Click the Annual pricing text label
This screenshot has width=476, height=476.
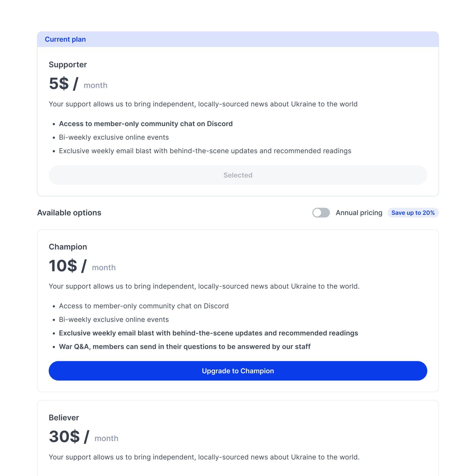[x=359, y=213]
